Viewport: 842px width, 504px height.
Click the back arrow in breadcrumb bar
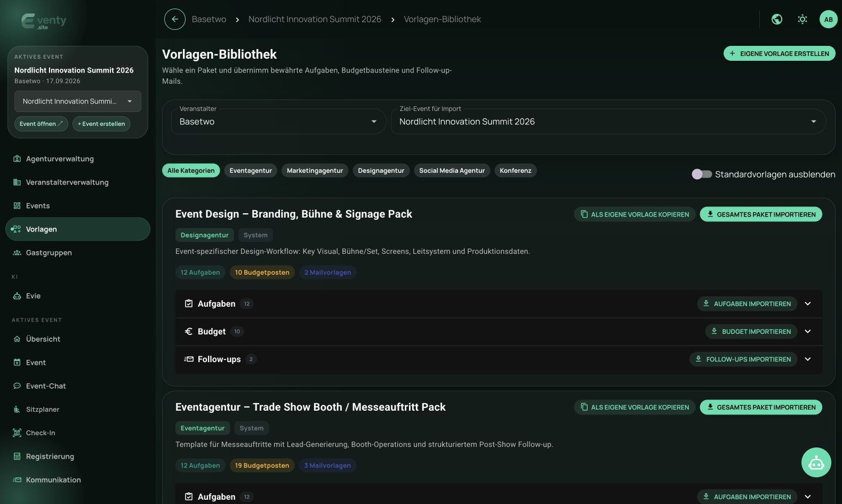tap(175, 19)
